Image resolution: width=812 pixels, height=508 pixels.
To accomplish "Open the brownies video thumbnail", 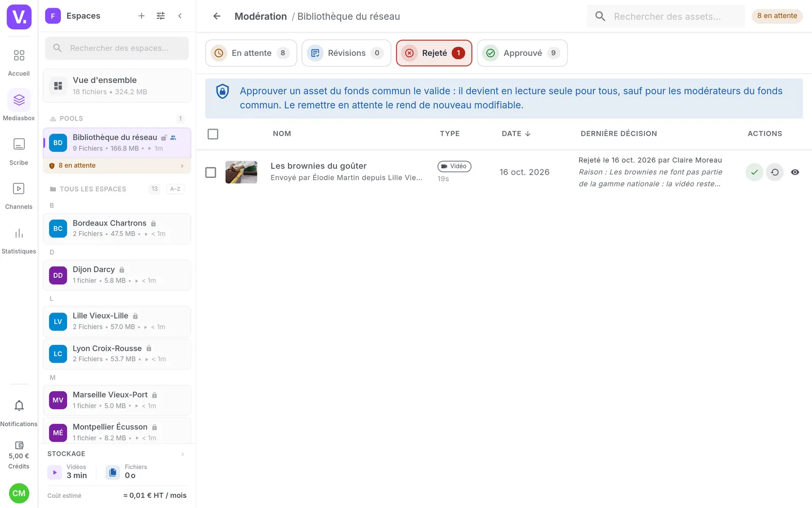I will pyautogui.click(x=241, y=172).
